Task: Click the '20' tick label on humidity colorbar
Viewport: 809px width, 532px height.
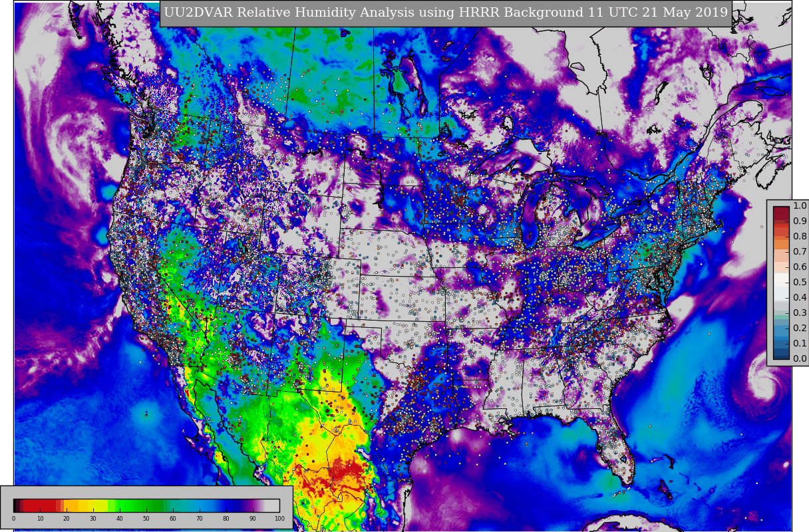Action: (67, 519)
